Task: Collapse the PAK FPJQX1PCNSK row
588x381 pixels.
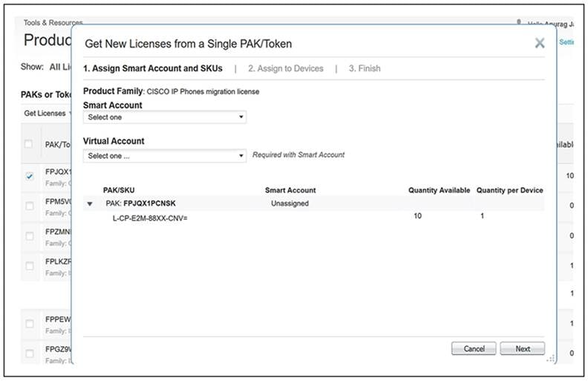Action: point(90,203)
